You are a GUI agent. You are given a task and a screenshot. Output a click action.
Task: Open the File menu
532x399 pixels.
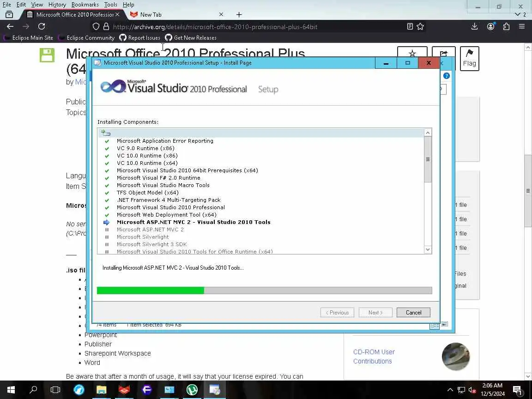(x=7, y=5)
